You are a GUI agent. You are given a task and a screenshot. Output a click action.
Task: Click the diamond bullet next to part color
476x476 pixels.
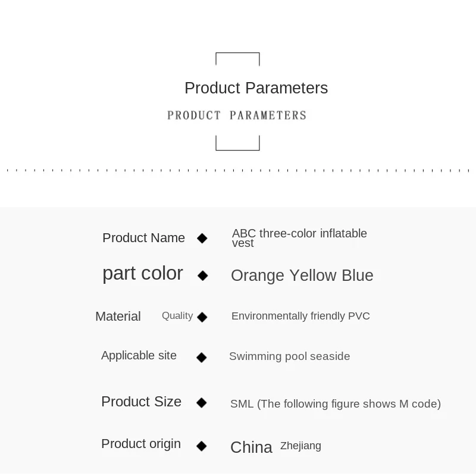coord(203,275)
